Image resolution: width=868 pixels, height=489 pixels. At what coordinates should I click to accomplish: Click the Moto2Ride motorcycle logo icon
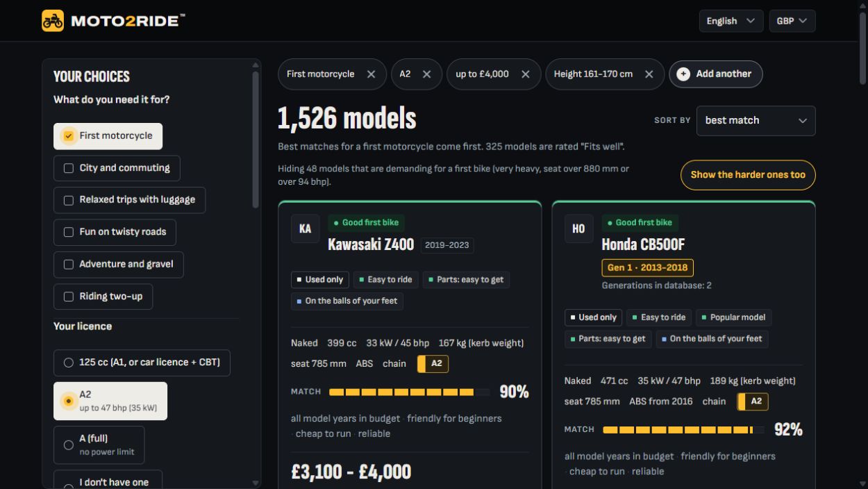[53, 21]
